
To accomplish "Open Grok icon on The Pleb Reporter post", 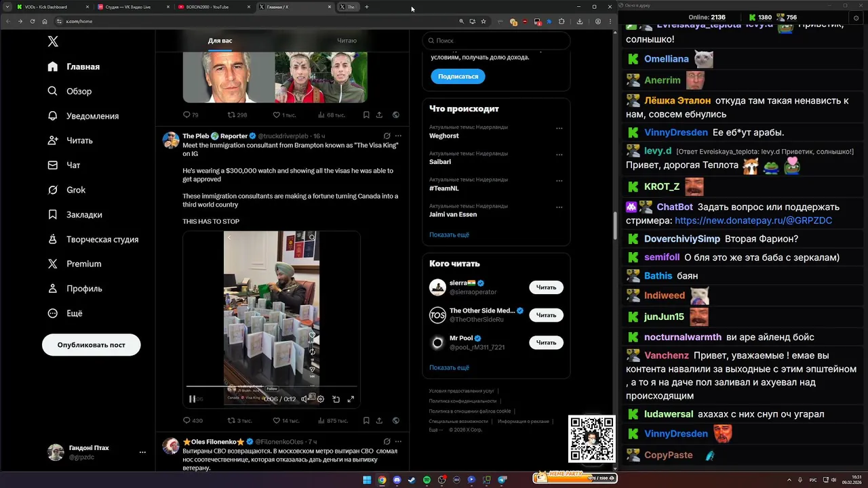I will pyautogui.click(x=387, y=136).
